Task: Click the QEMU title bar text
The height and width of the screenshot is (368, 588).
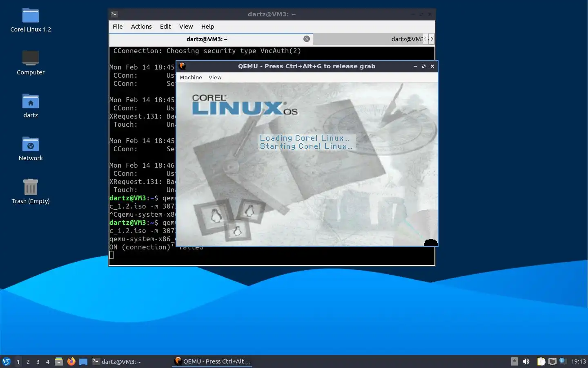Action: pos(307,66)
